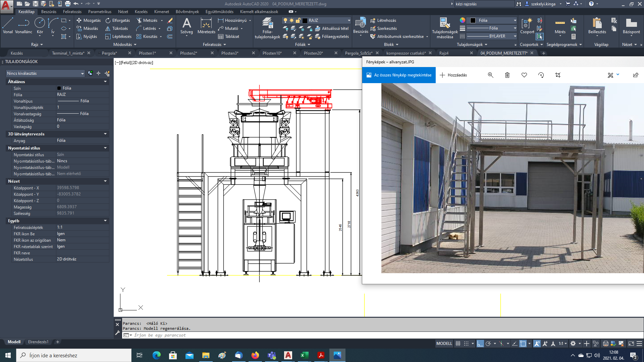
Task: Open the RAJZ layer dropdown
Action: 317,20
